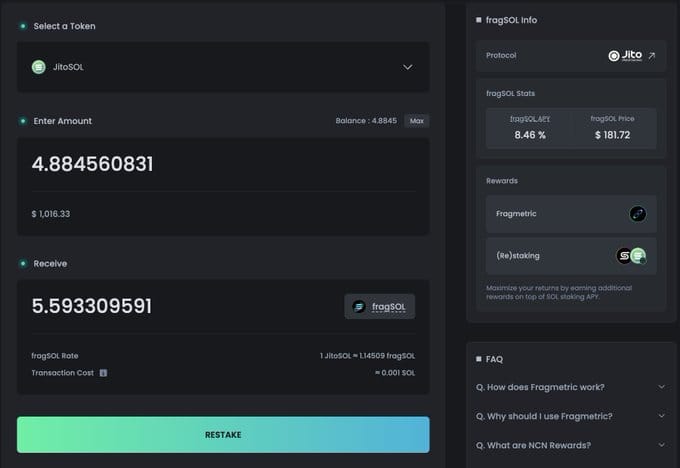The height and width of the screenshot is (468, 680).
Task: Click the Solana icon in (Re)staking row
Action: 624,256
